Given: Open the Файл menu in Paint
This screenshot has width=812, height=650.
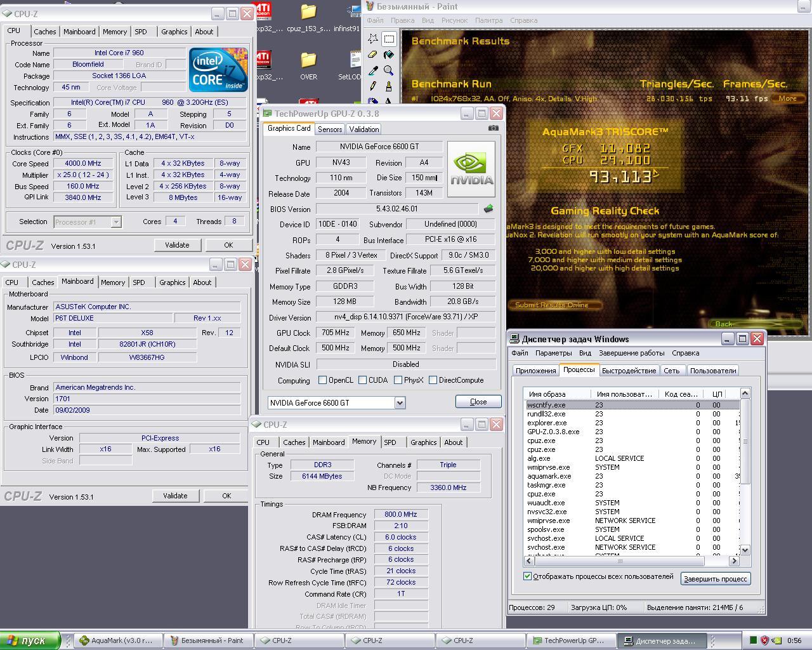Looking at the screenshot, I should tap(375, 20).
